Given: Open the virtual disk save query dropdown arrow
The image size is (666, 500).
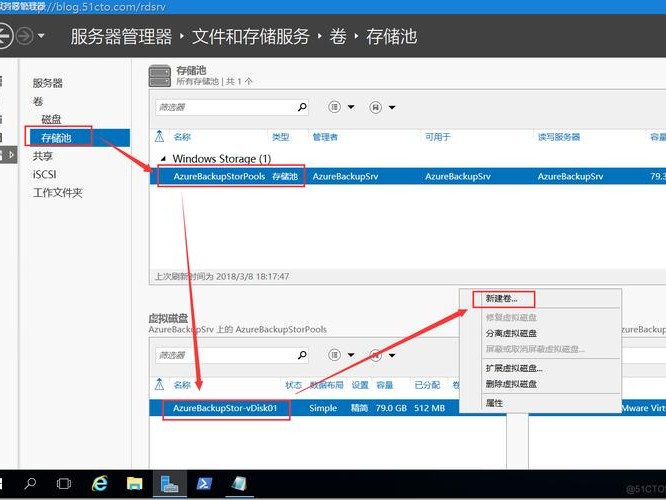Looking at the screenshot, I should 392,355.
